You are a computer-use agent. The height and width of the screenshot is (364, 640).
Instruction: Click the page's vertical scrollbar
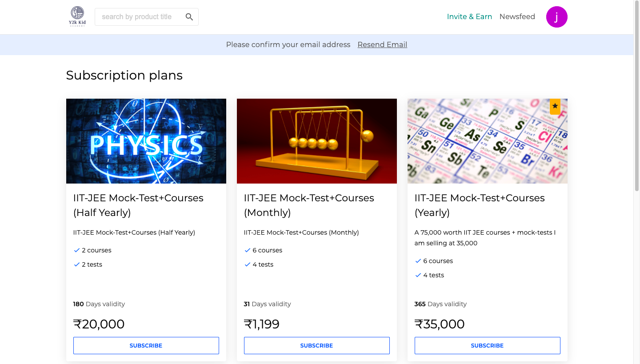636,182
